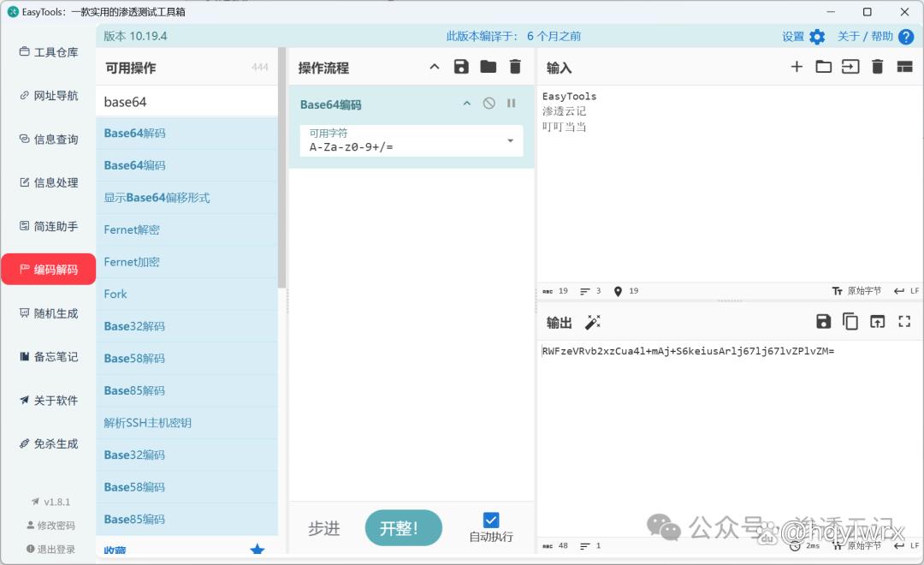
Task: Select the 解析SSH主机密钥 operation
Action: [x=187, y=422]
